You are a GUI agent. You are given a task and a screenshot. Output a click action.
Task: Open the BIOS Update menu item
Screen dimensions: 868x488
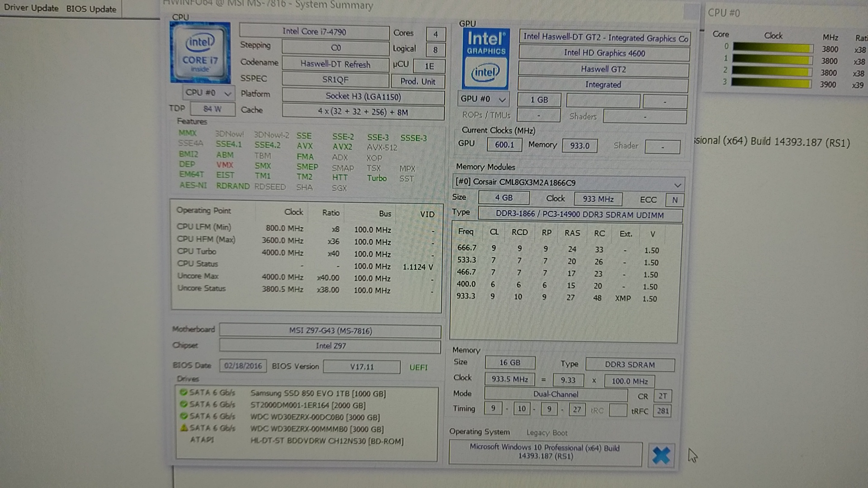click(x=91, y=9)
